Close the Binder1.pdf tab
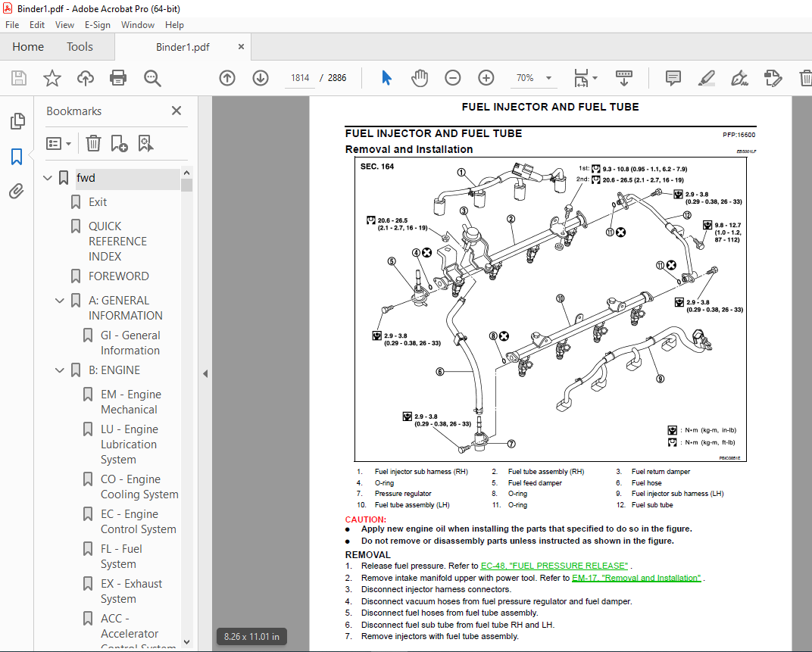This screenshot has width=812, height=652. 241,47
